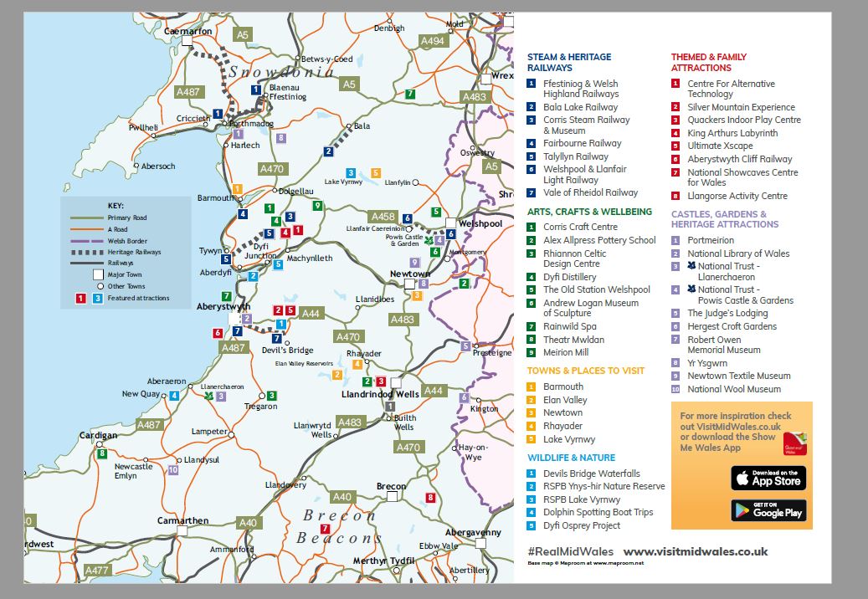Click the navy 5 marker at Tywyn
Viewport: 868px width, 599px height.
pyautogui.click(x=226, y=259)
